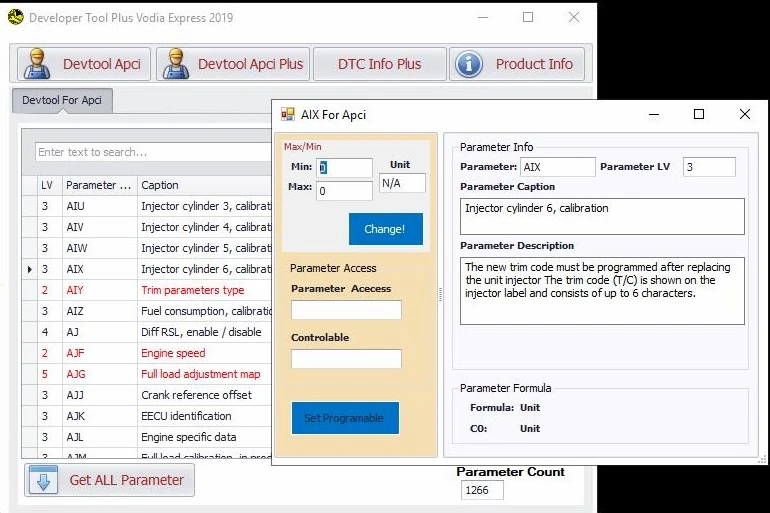Click the Parameter LV field showing 3
The image size is (770, 513).
[709, 167]
